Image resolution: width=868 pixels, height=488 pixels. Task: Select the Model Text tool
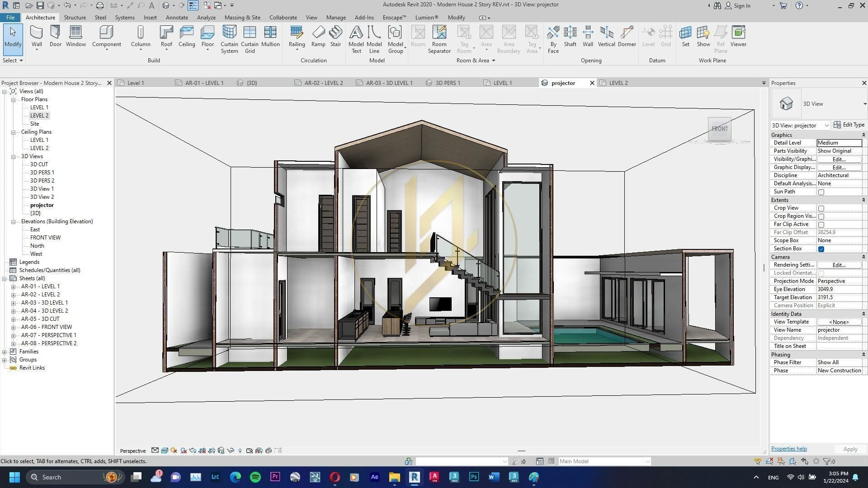coord(356,39)
